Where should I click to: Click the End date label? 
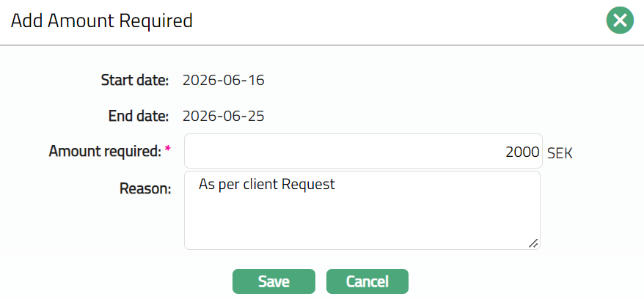[138, 116]
